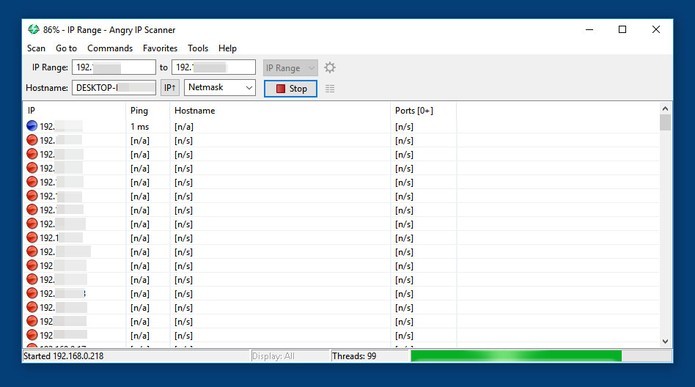695x387 pixels.
Task: Open the Help menu
Action: (x=227, y=48)
